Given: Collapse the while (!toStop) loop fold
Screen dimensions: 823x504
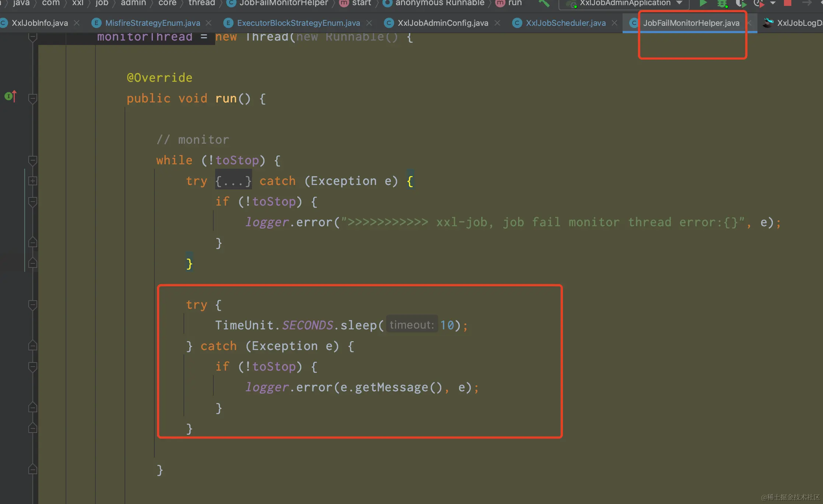Looking at the screenshot, I should [33, 160].
